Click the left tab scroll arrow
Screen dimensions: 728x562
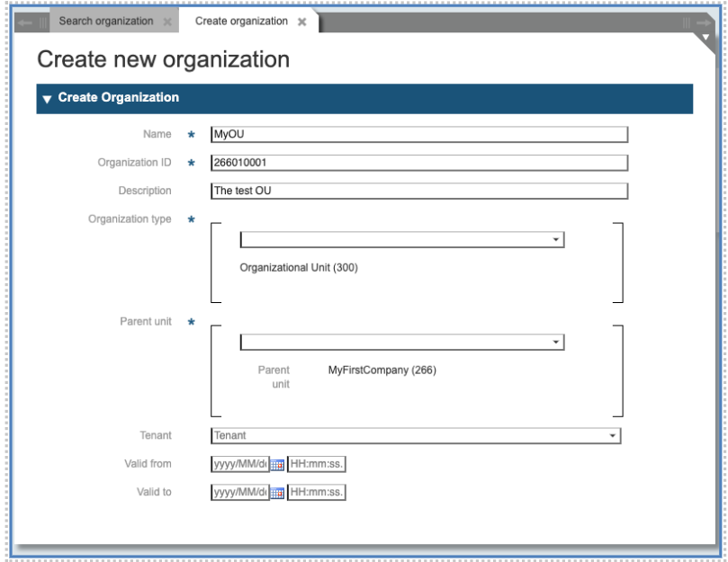tap(27, 22)
